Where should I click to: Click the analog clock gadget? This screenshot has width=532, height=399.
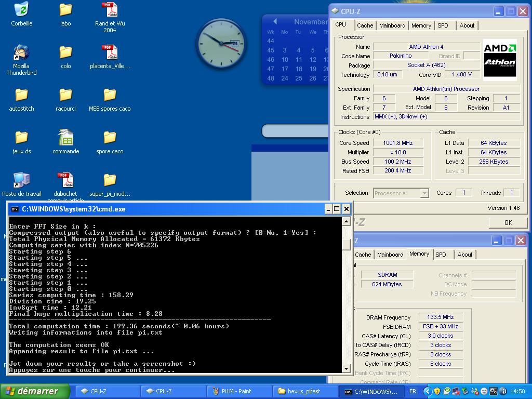pos(221,43)
